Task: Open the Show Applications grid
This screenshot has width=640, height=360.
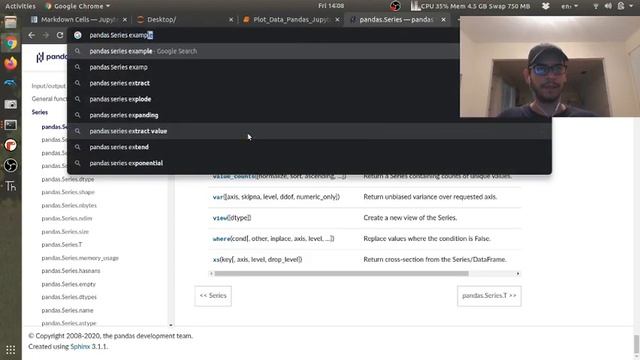Action: point(11,350)
